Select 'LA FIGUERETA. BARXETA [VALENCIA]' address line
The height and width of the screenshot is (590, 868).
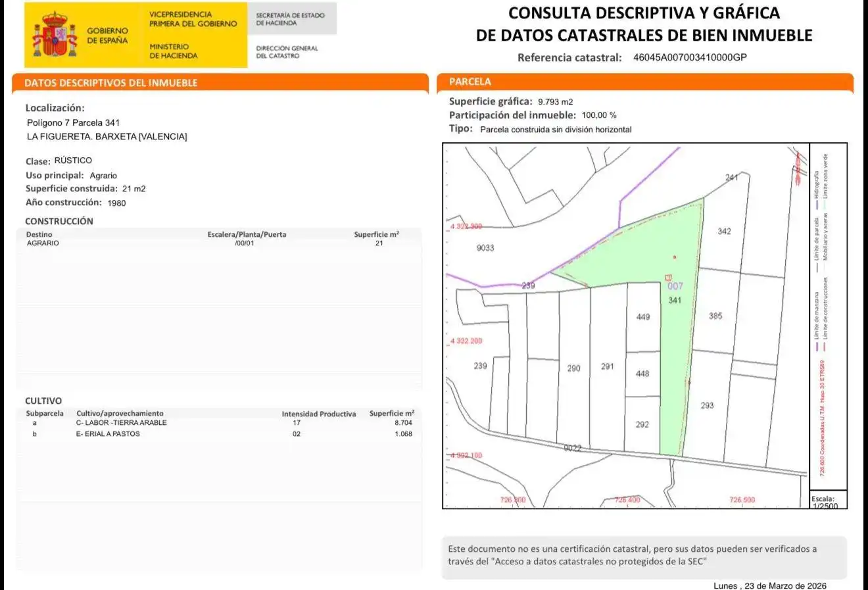click(107, 137)
